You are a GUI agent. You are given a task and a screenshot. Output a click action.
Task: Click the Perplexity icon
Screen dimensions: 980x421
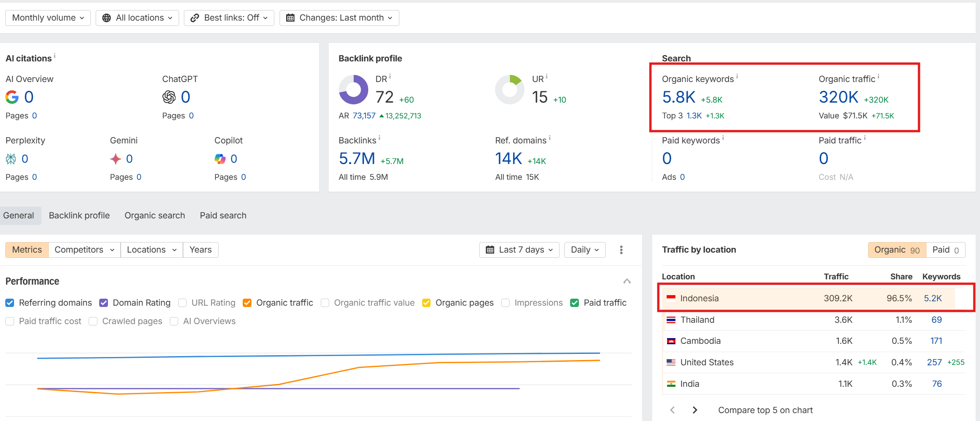coord(11,158)
